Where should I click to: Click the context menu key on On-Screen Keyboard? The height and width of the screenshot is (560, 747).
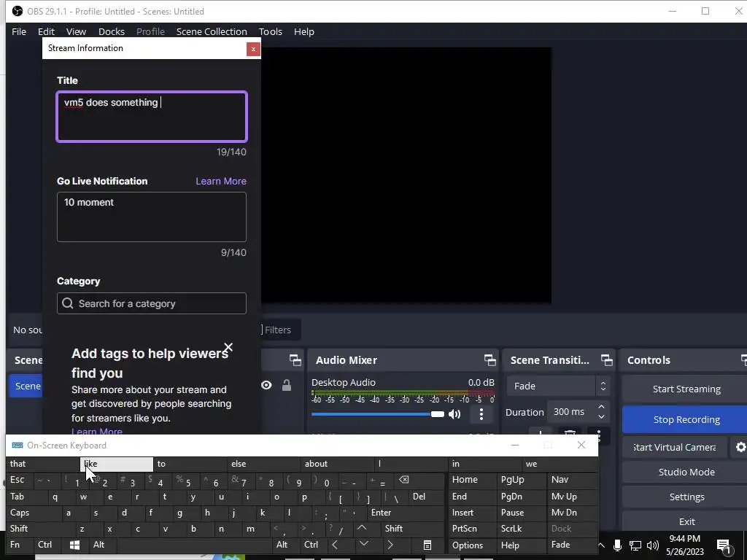[427, 545]
